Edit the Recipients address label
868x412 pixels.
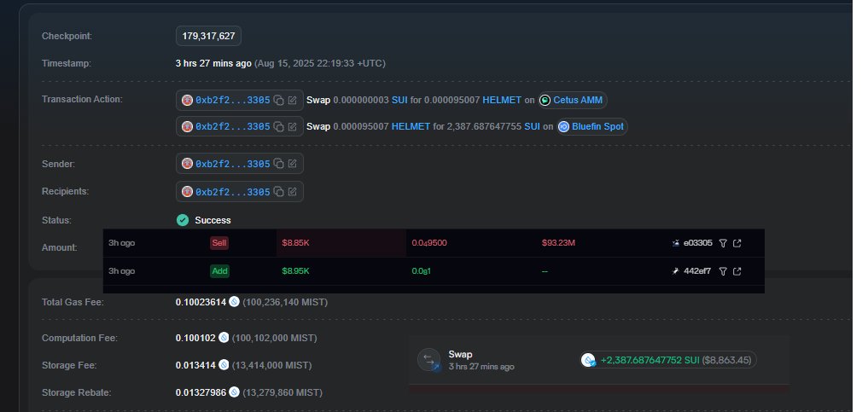(292, 192)
